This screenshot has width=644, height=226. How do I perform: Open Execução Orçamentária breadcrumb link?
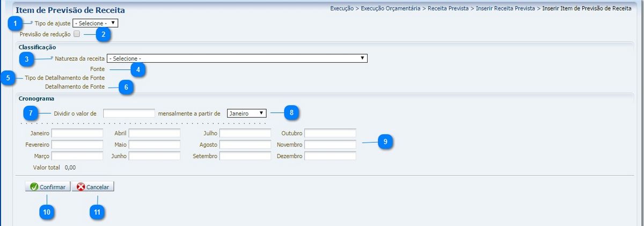(x=391, y=9)
